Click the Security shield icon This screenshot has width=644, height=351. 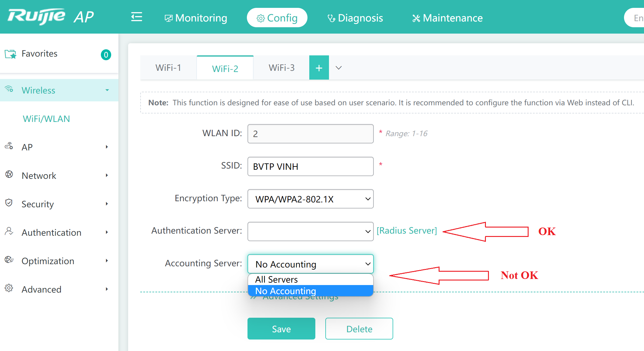tap(9, 203)
